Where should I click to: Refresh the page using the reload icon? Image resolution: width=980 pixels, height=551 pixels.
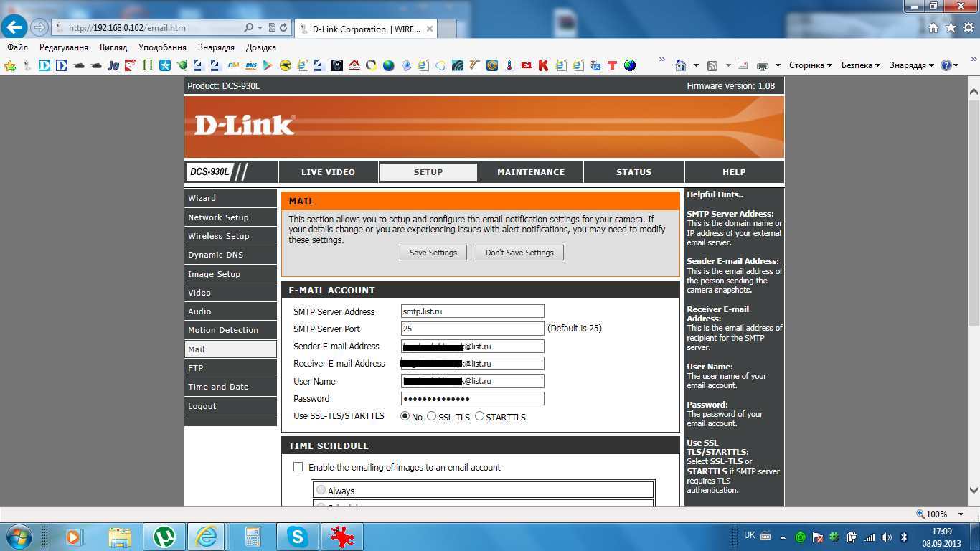pyautogui.click(x=283, y=28)
